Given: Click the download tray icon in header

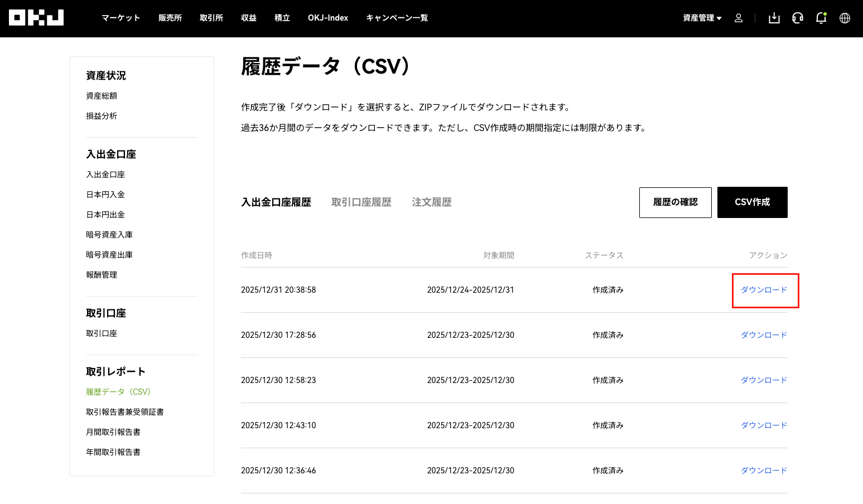Looking at the screenshot, I should [774, 18].
